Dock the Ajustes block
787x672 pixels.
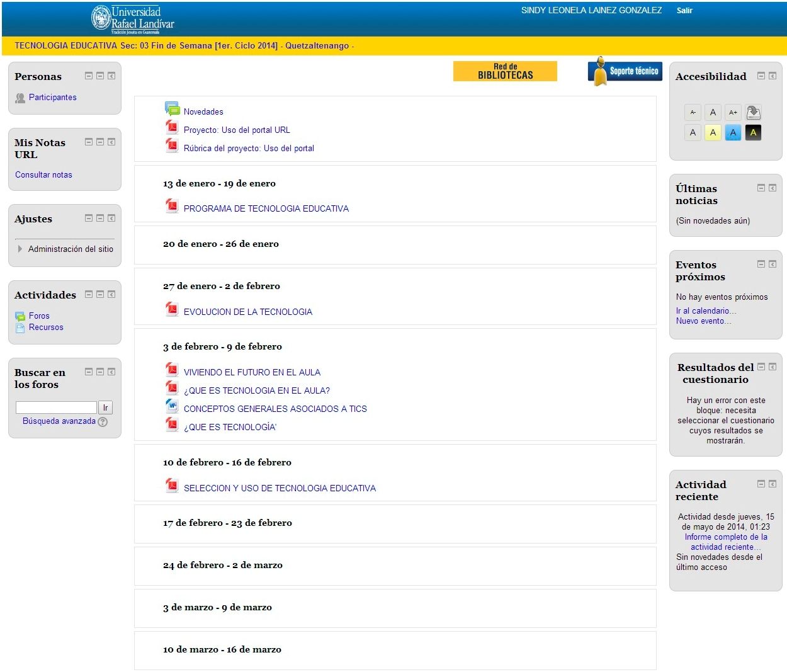pos(111,219)
